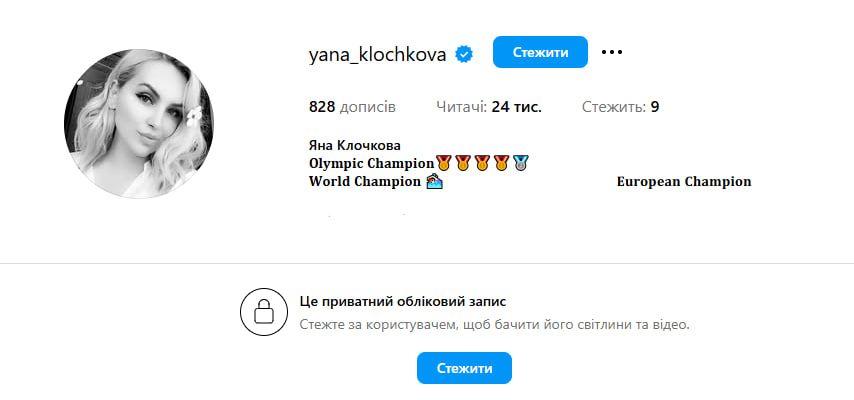This screenshot has width=854, height=400.
Task: Open the Читачі 24 тис. followers list
Action: click(x=489, y=107)
